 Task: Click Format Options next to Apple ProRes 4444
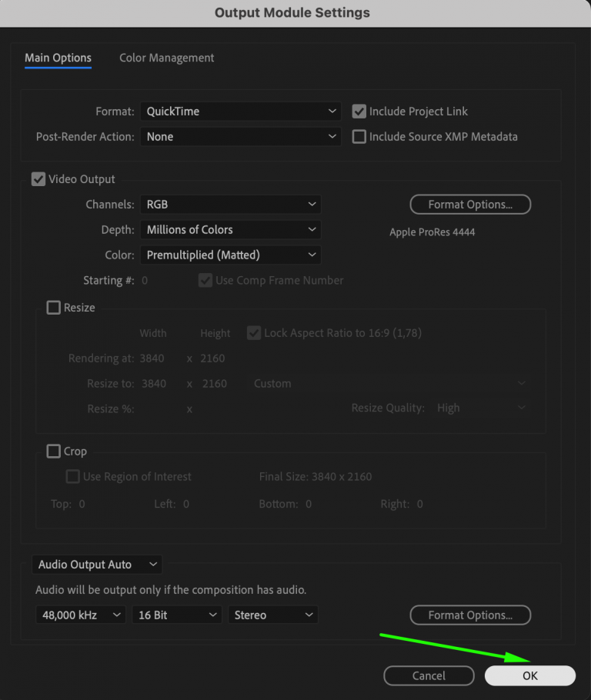pyautogui.click(x=470, y=204)
